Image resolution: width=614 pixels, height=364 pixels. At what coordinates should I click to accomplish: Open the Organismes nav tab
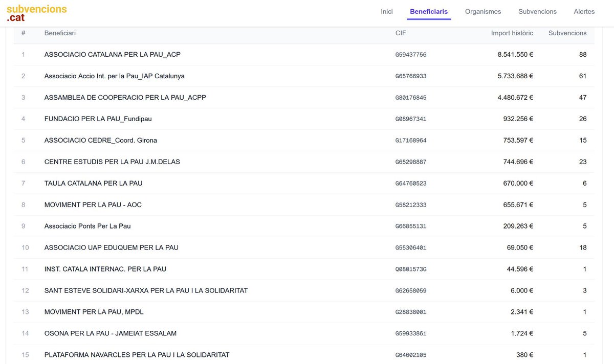(483, 11)
